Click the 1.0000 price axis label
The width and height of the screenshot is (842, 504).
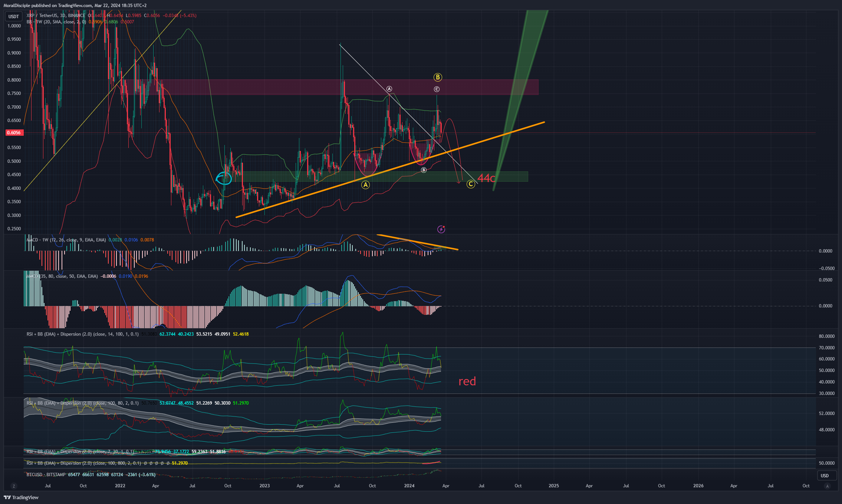tap(14, 26)
